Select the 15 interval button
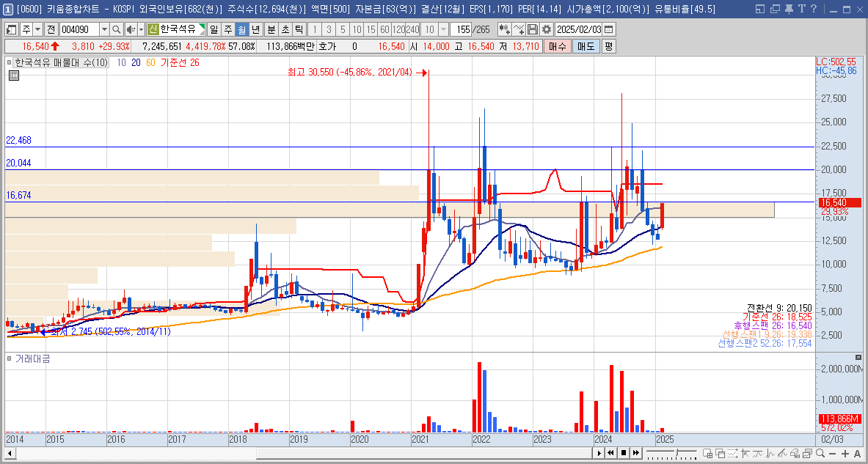 pos(371,30)
